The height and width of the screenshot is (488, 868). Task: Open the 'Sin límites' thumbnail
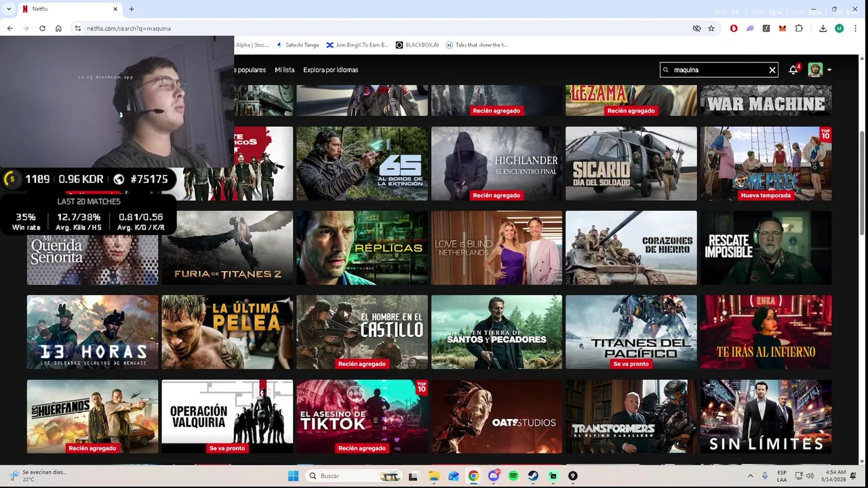766,416
